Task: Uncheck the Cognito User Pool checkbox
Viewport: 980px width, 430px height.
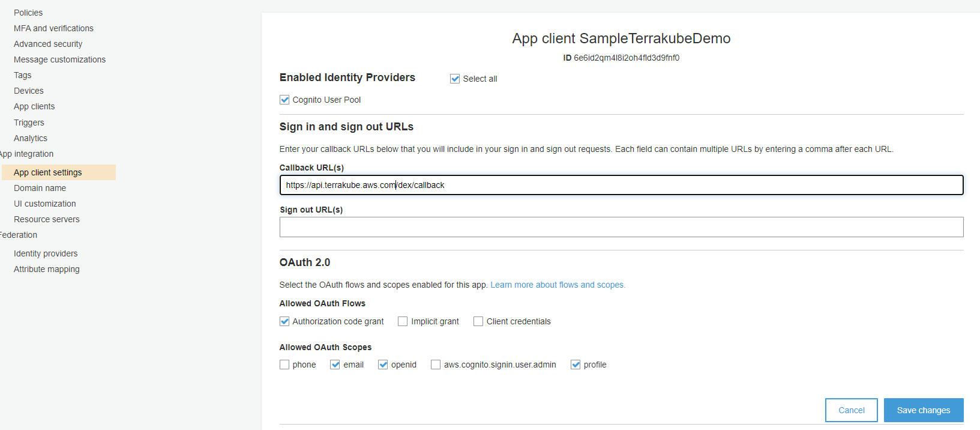Action: pos(284,100)
